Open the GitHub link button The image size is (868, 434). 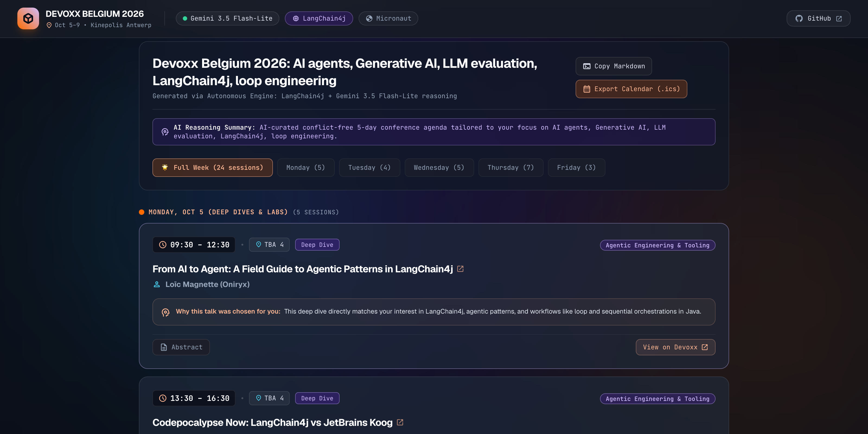pos(818,18)
